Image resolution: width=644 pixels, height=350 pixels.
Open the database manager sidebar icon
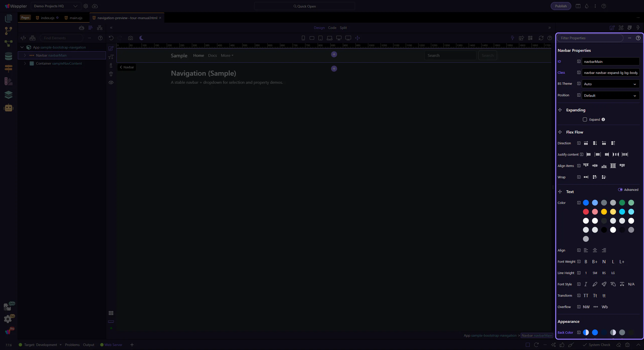(x=8, y=56)
